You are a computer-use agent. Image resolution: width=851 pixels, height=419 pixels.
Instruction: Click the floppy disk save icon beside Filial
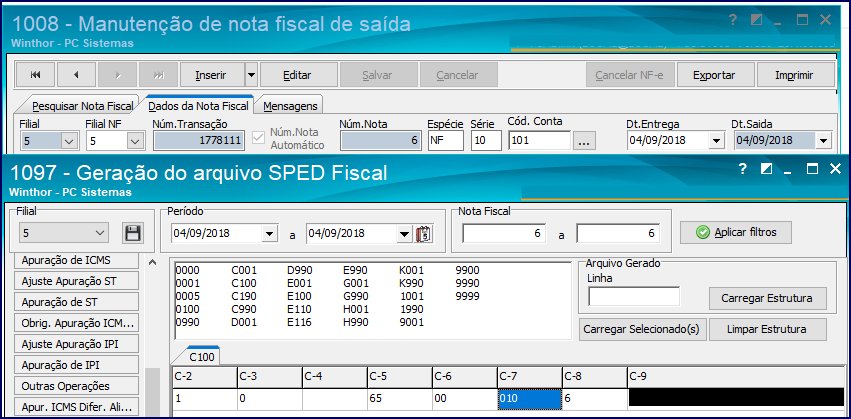(133, 233)
